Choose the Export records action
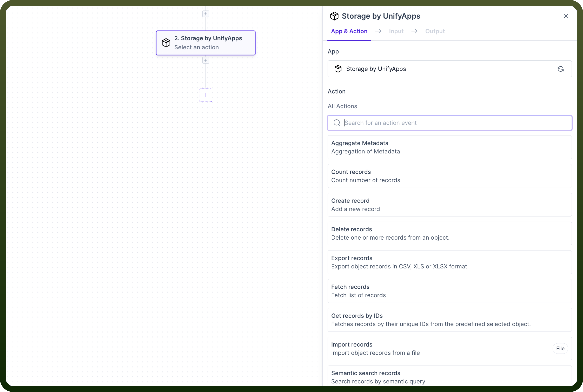The width and height of the screenshot is (583, 392). pos(450,262)
